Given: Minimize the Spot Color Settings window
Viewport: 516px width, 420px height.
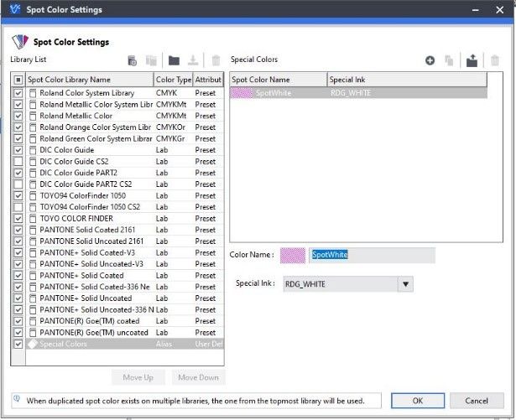Looking at the screenshot, I should pos(475,10).
